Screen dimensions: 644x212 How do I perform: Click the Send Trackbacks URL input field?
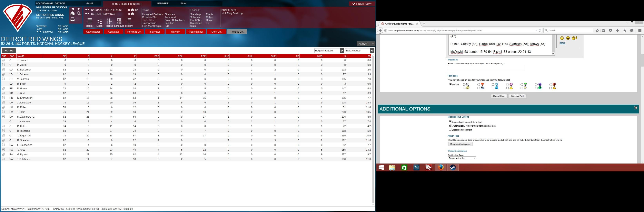click(486, 68)
